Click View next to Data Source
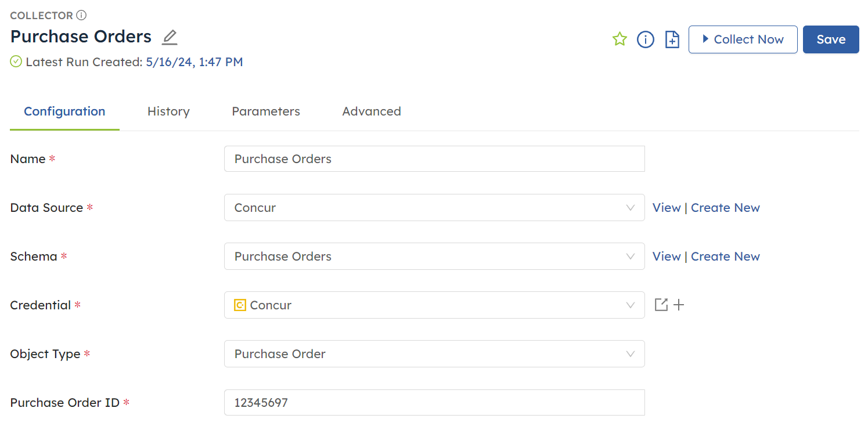Screen dimensions: 868x426 point(666,207)
